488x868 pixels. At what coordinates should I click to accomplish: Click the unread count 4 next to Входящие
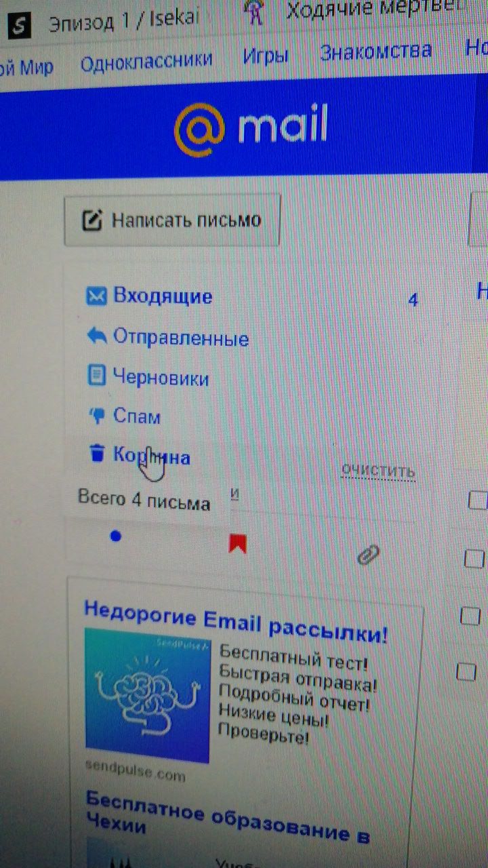pos(413,300)
